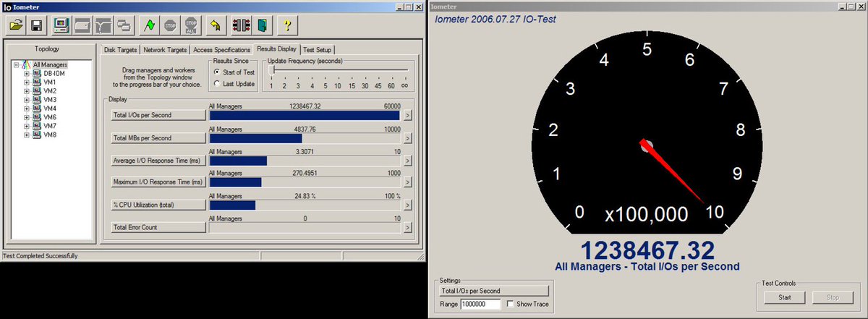
Task: Click the VM8 manager computer icon
Action: (37, 135)
